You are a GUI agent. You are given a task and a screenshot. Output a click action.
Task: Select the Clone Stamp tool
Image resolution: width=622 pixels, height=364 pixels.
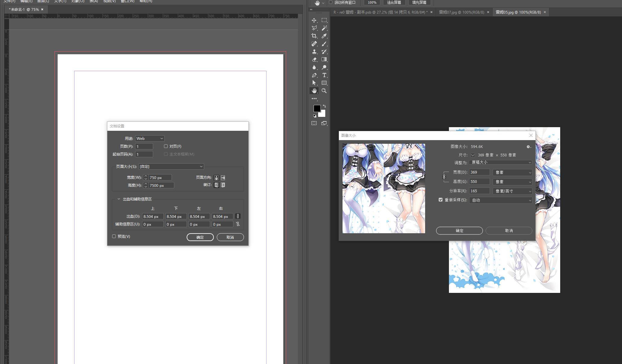tap(314, 52)
